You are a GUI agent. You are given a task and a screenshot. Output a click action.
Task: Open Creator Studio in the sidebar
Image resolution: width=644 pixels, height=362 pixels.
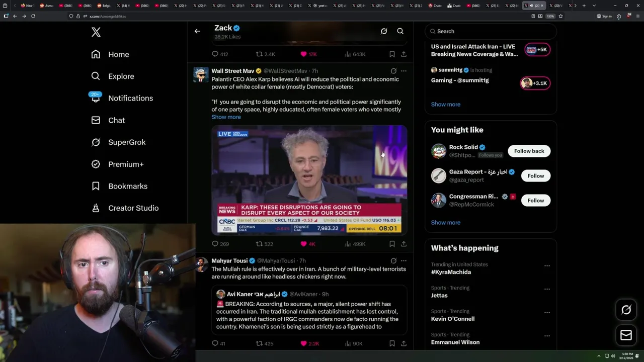click(125, 208)
